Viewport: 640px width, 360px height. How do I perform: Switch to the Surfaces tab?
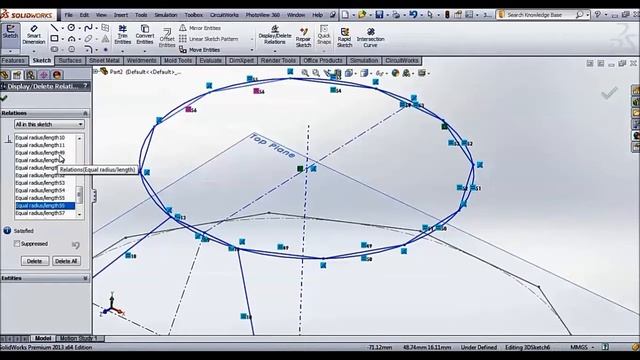click(70, 60)
